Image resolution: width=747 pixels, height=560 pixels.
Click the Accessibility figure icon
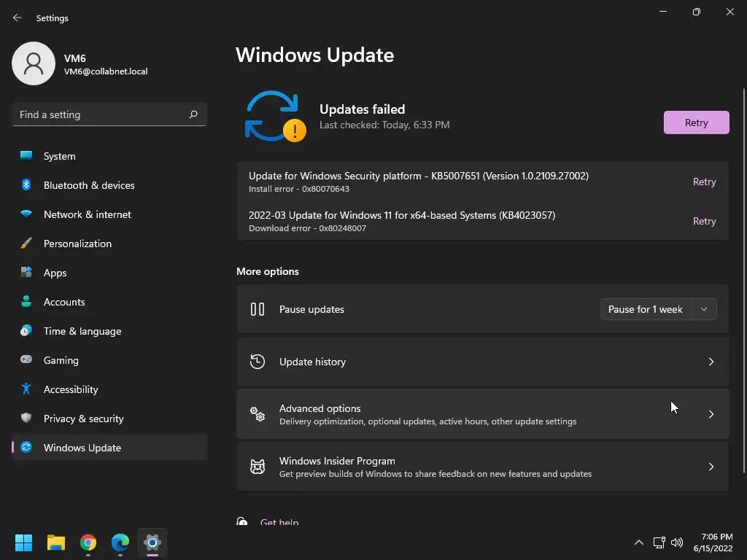point(26,389)
